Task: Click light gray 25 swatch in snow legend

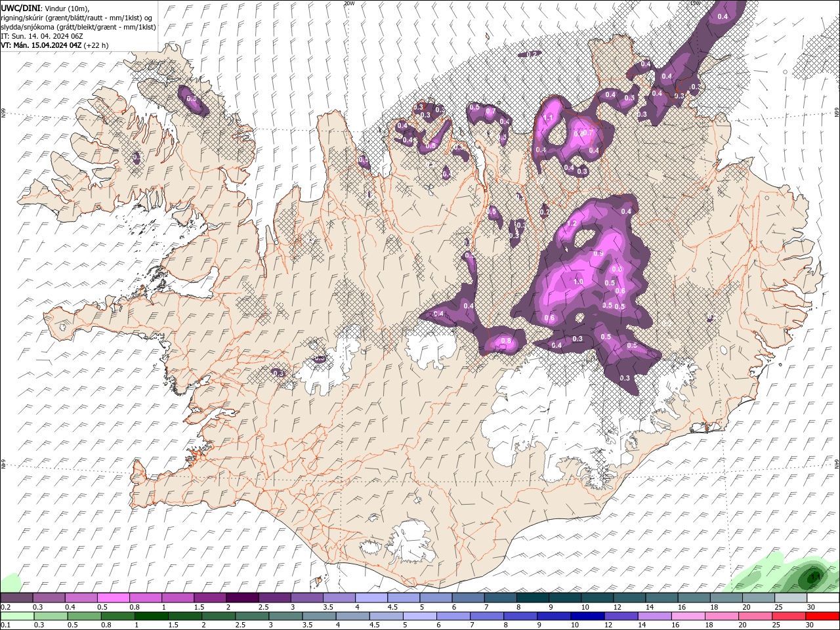Action: [791, 597]
